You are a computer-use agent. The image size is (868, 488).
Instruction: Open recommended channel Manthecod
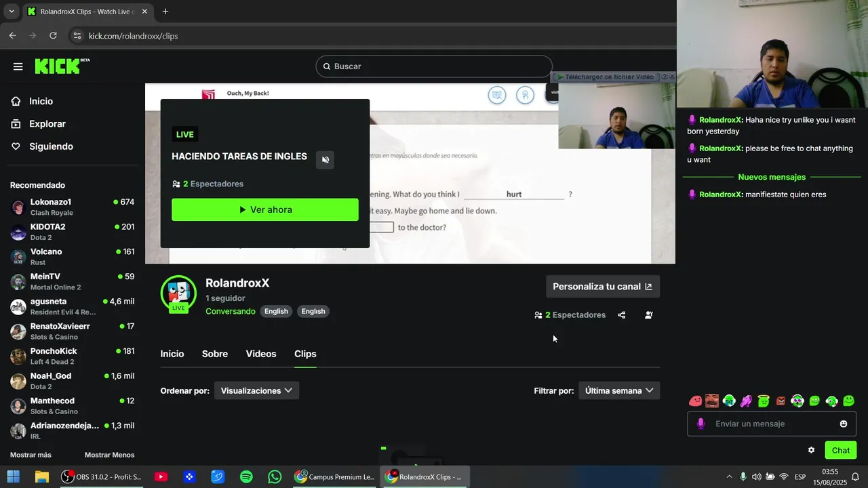pyautogui.click(x=73, y=406)
